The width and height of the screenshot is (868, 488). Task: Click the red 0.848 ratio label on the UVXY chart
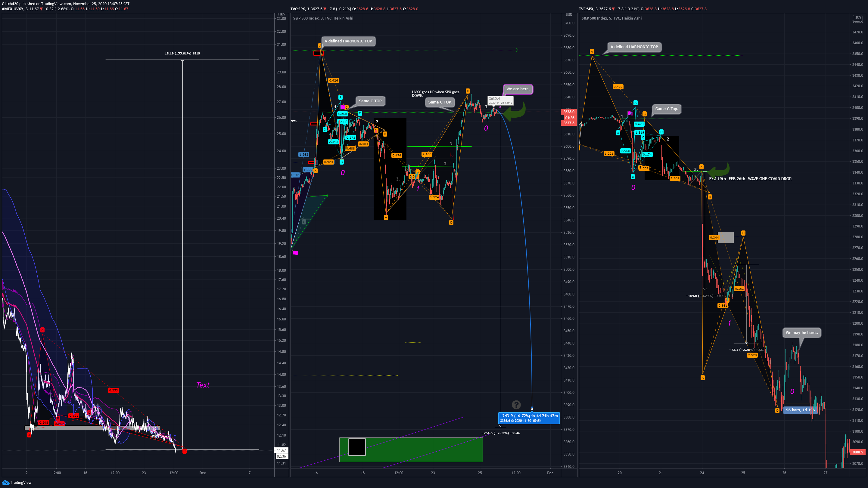pyautogui.click(x=43, y=422)
